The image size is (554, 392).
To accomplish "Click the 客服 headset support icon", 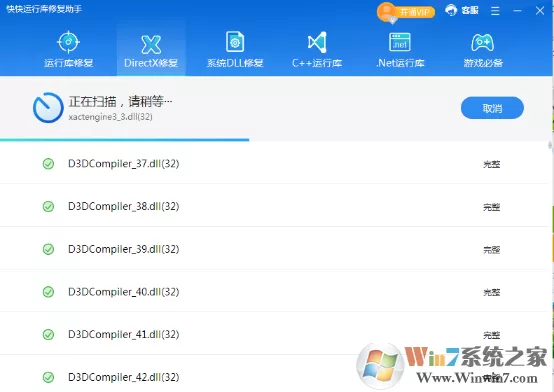I will pos(451,10).
